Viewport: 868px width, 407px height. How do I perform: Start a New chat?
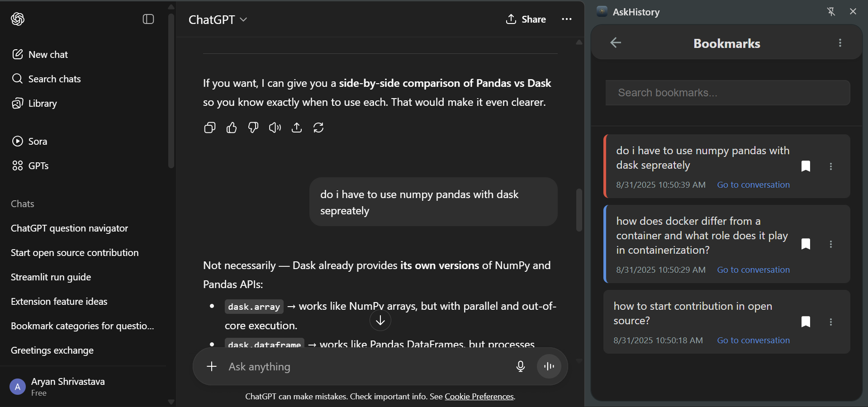[x=40, y=55]
